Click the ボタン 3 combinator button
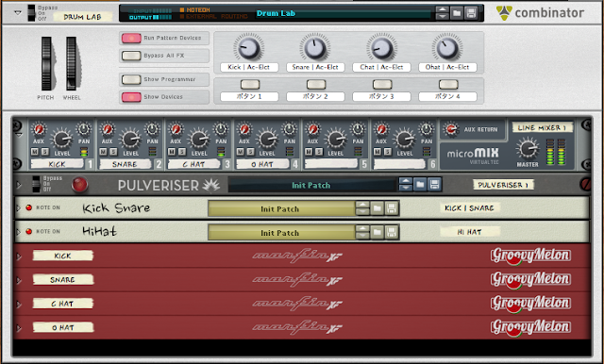The width and height of the screenshot is (604, 364). pyautogui.click(x=382, y=84)
